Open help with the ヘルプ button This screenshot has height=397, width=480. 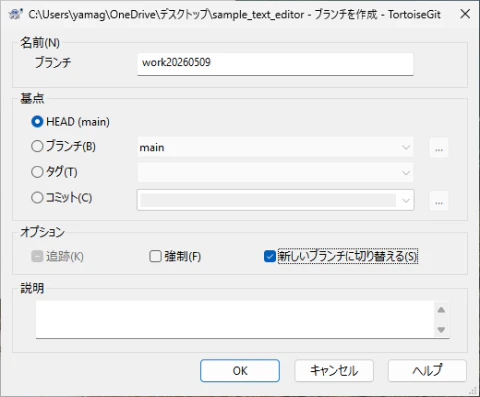[427, 371]
